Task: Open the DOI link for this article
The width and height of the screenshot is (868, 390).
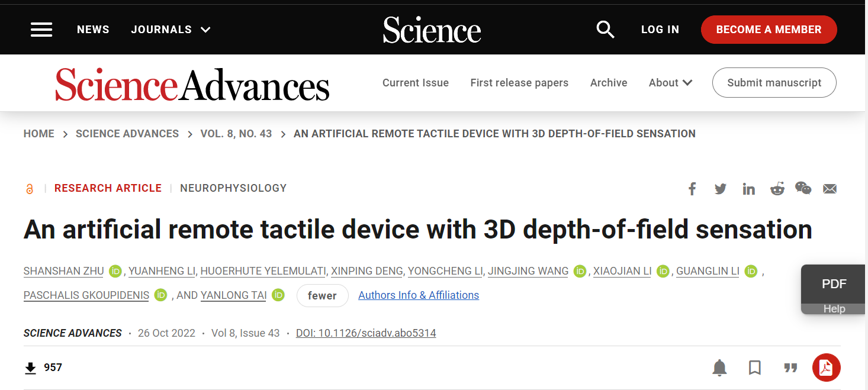Action: (x=366, y=333)
